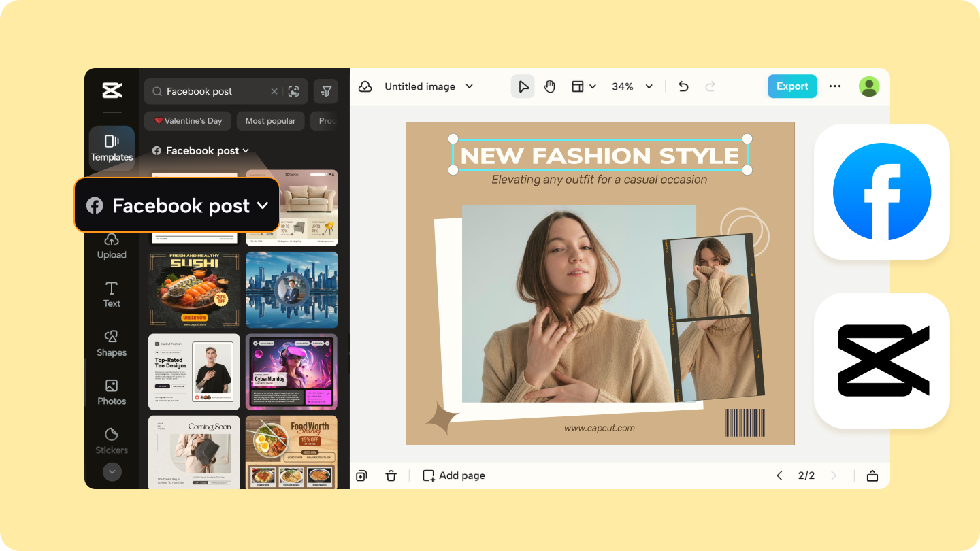
Task: Switch to the Text sidebar tab
Action: (112, 295)
